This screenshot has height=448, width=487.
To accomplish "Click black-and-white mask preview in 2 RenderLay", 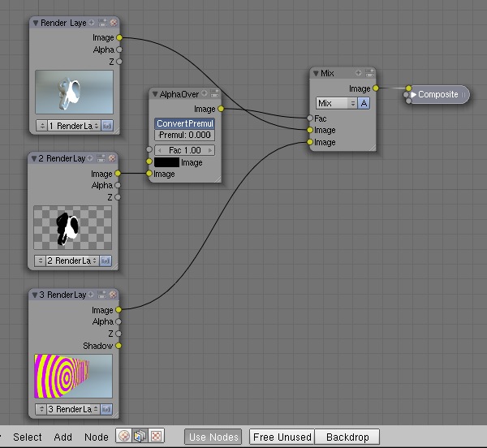I will (x=72, y=227).
